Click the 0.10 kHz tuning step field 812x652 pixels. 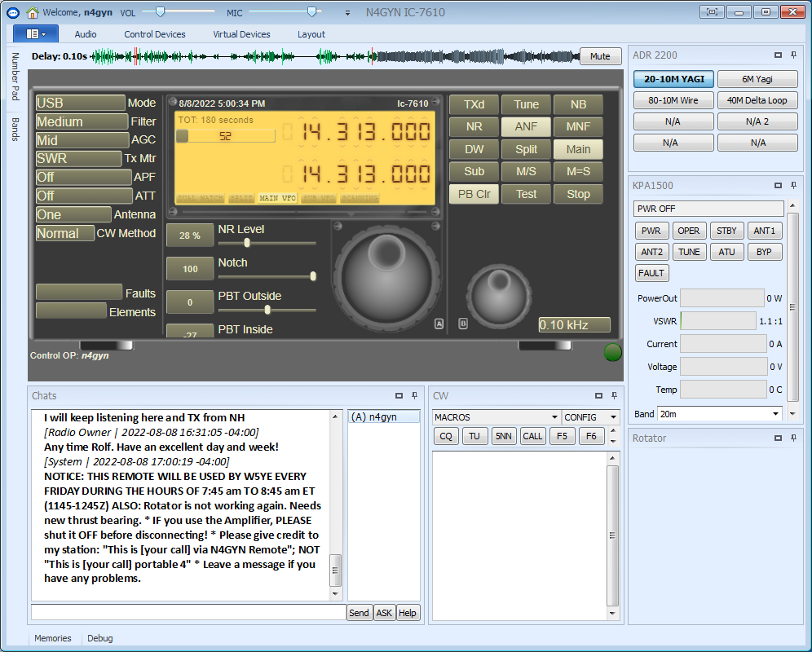[x=574, y=324]
